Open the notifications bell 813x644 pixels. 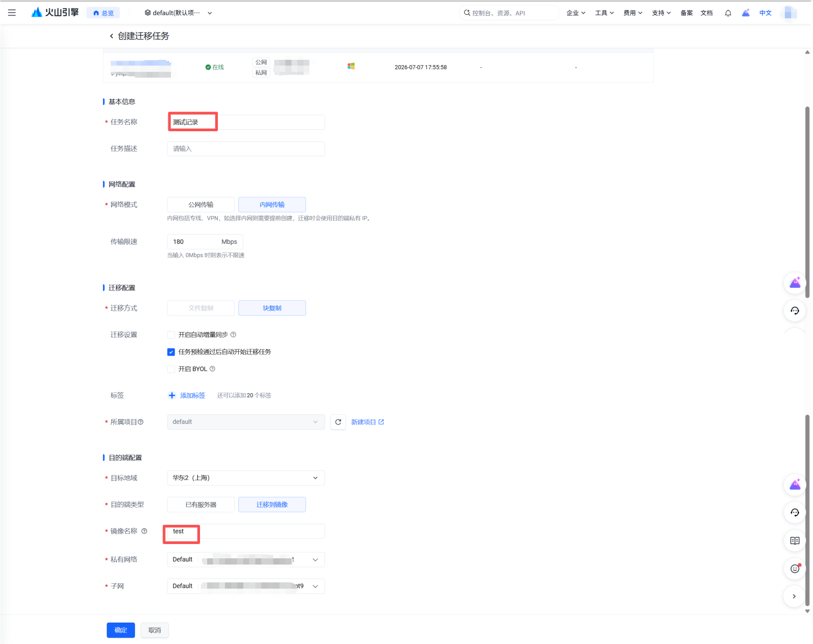coord(728,13)
